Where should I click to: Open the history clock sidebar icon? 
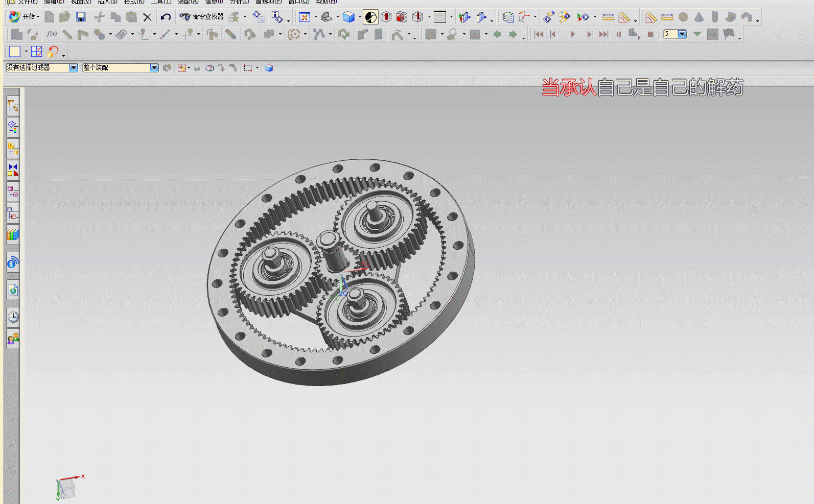pyautogui.click(x=13, y=317)
